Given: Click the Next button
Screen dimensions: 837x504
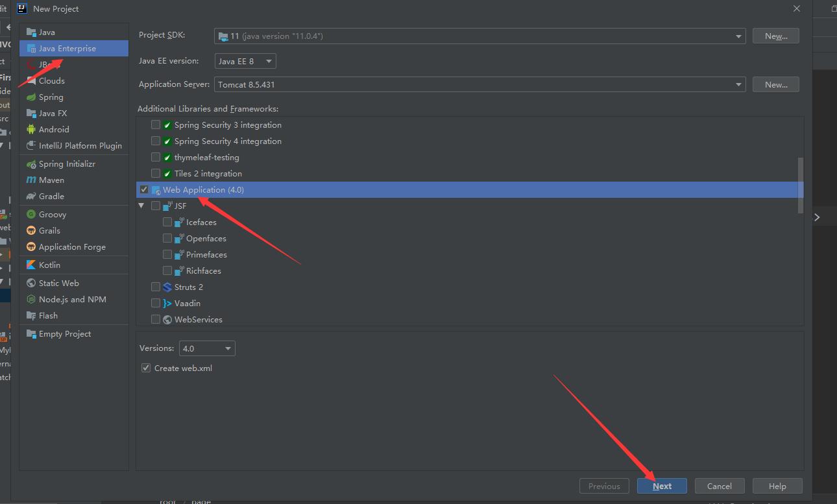Looking at the screenshot, I should pyautogui.click(x=662, y=486).
